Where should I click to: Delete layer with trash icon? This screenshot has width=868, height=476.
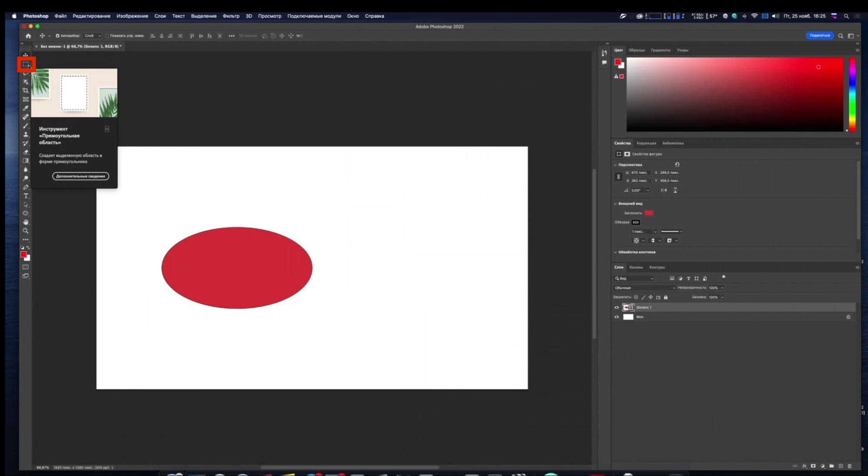tap(850, 466)
